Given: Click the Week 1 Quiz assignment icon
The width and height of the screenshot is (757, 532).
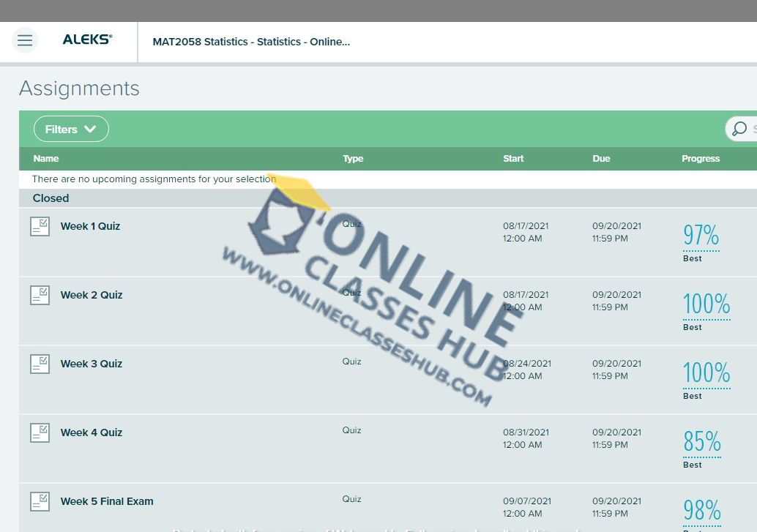Looking at the screenshot, I should coord(40,226).
